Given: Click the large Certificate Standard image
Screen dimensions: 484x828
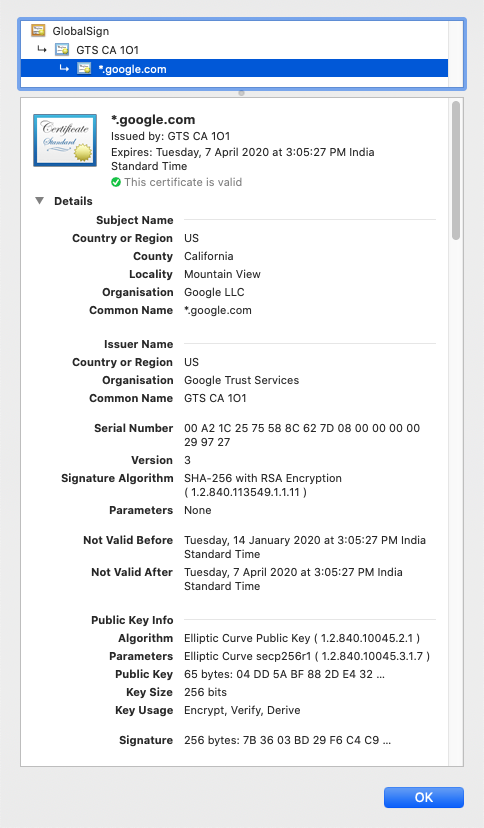Looking at the screenshot, I should pyautogui.click(x=65, y=140).
